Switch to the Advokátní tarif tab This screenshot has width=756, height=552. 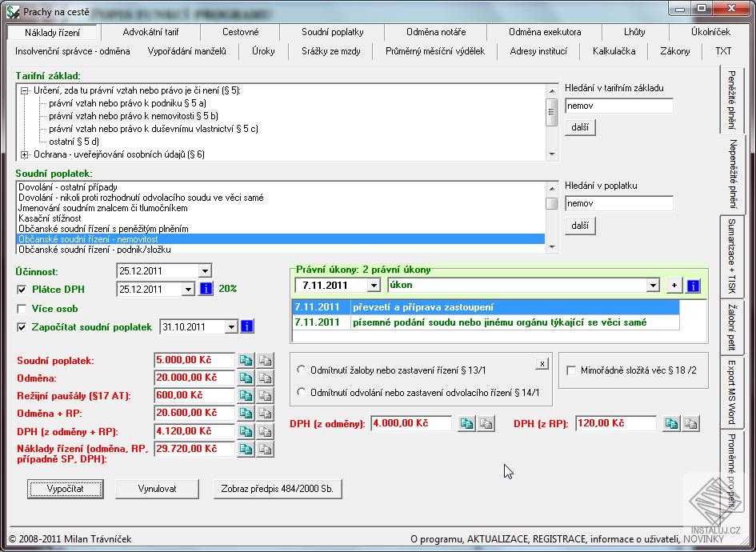(x=150, y=33)
